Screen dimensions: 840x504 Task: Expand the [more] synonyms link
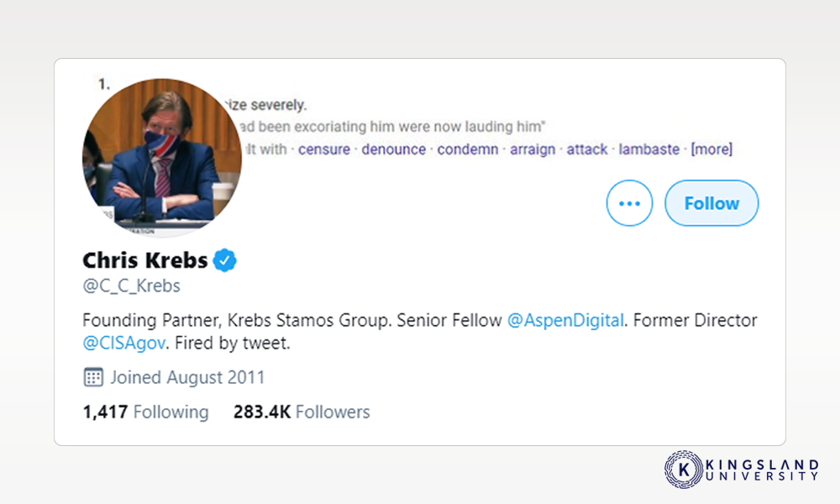pyautogui.click(x=711, y=150)
